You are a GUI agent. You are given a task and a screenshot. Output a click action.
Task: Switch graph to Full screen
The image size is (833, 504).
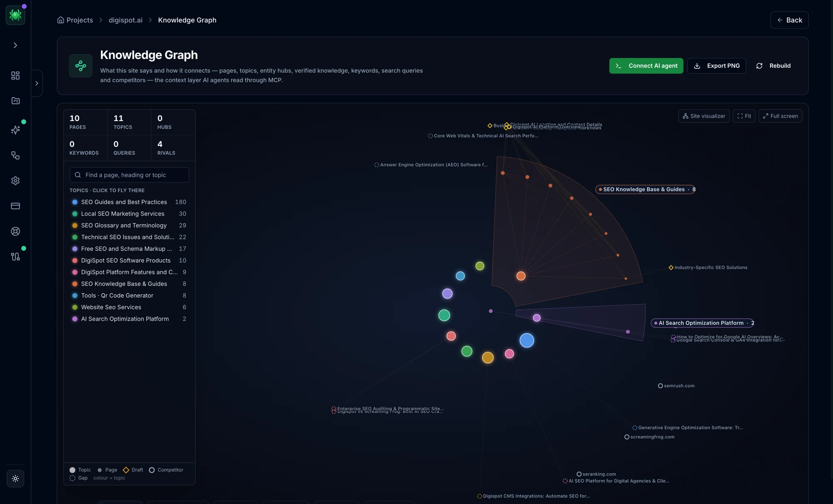click(x=780, y=116)
